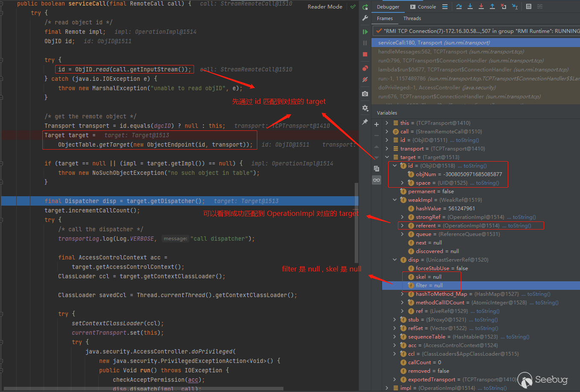Toggle the watches glasses icon in Variables
The width and height of the screenshot is (580, 392).
[x=377, y=180]
